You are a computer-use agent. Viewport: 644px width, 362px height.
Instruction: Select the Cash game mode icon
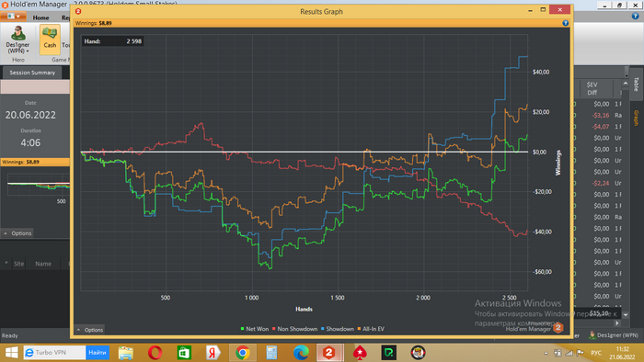pos(50,39)
